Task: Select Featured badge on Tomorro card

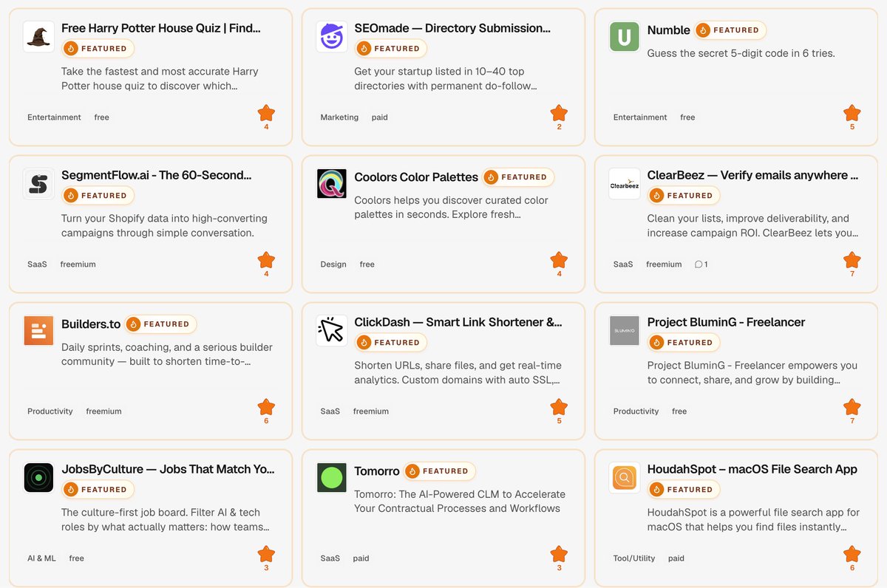Action: [439, 471]
